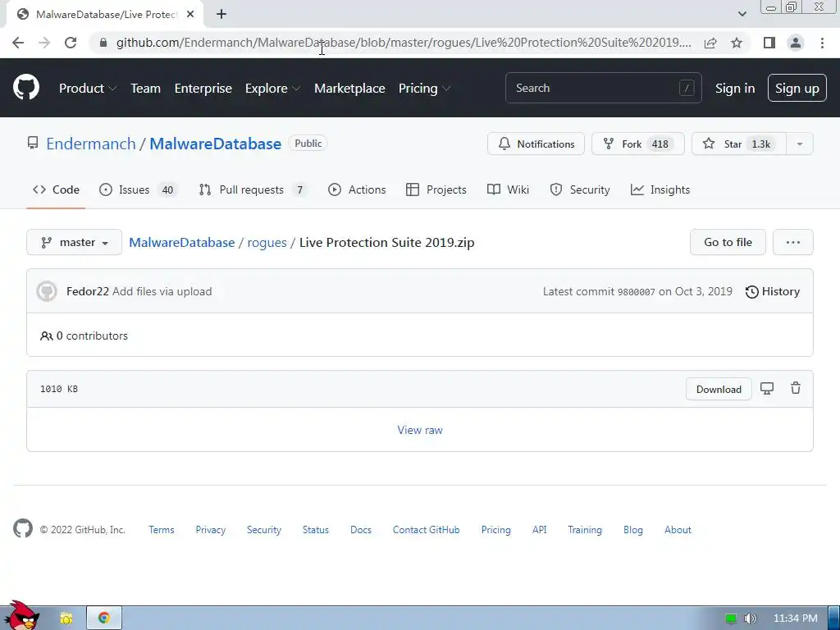Switch to the Issues tab

[139, 189]
